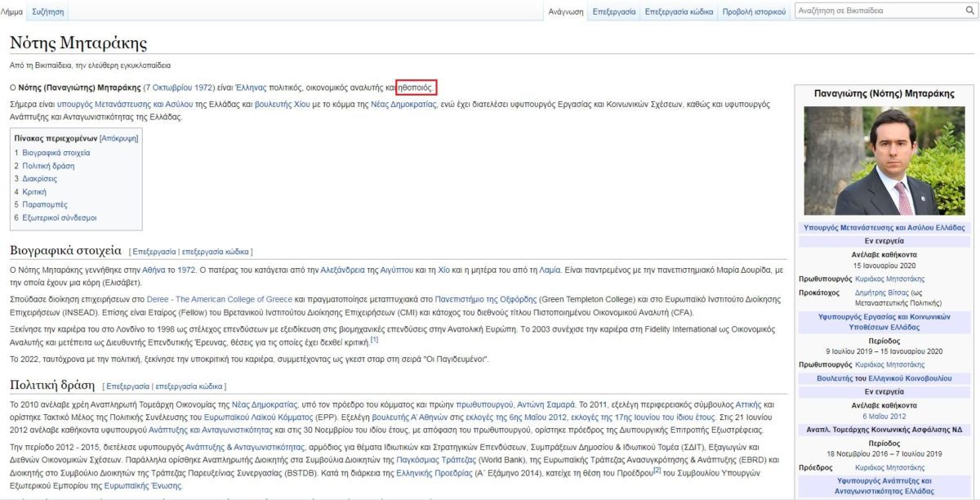980x500 pixels.
Task: Open infobox Υπουργός Μετανάστευσης και Ασύλου Ελλάδας link
Action: [x=884, y=227]
